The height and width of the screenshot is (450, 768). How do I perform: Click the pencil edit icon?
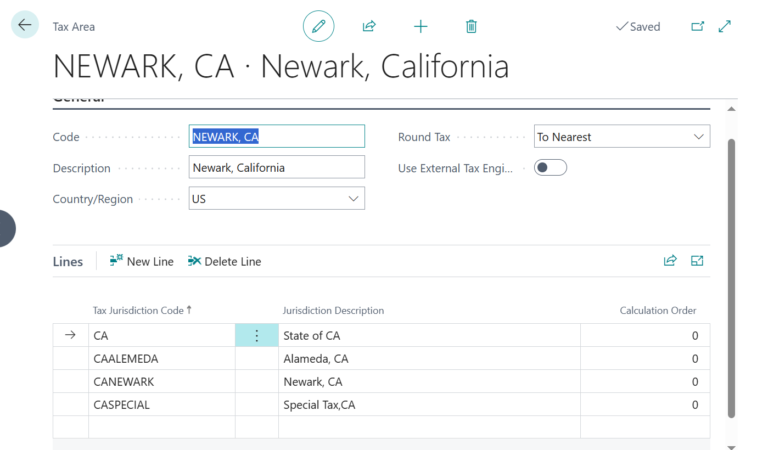click(x=318, y=26)
